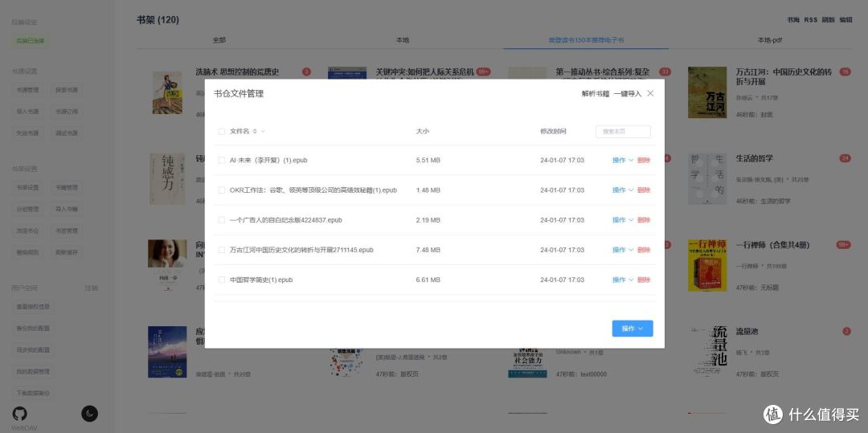Delete the OKR工作法 epub file

click(x=644, y=190)
